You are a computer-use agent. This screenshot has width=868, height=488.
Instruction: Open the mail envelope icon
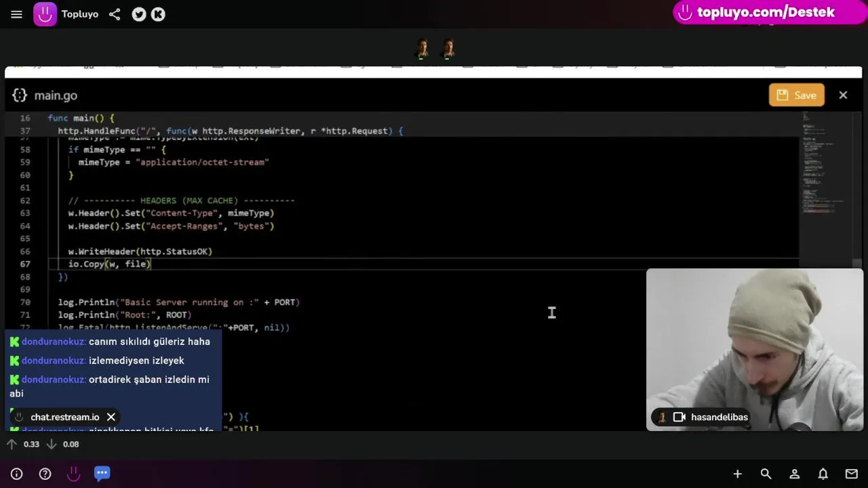(x=851, y=474)
